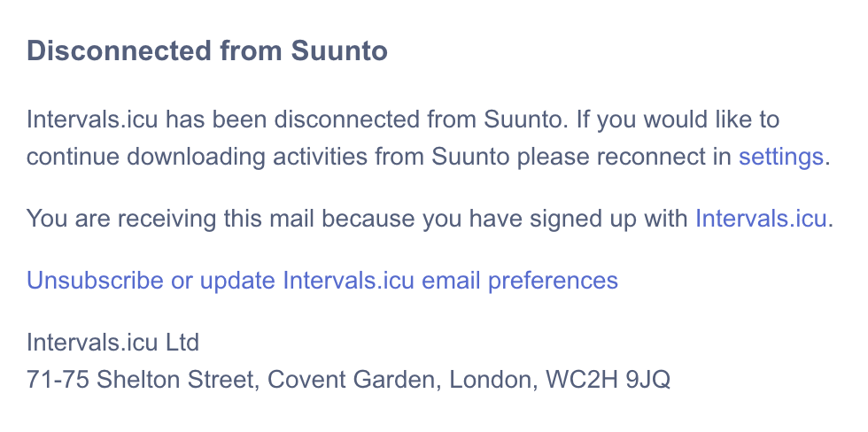Click "Suunto" in the bold heading
The image size is (868, 432).
tap(339, 51)
